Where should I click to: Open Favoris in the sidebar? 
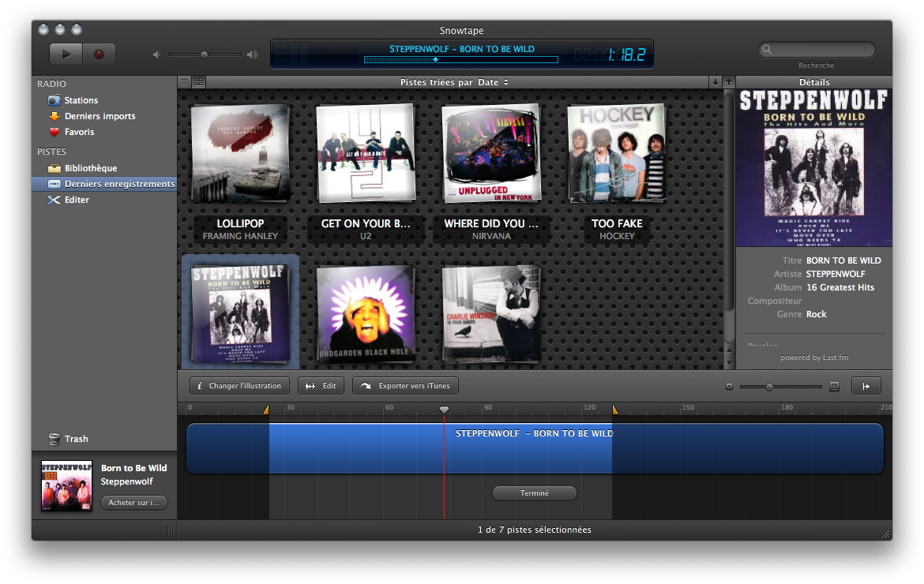pyautogui.click(x=80, y=132)
